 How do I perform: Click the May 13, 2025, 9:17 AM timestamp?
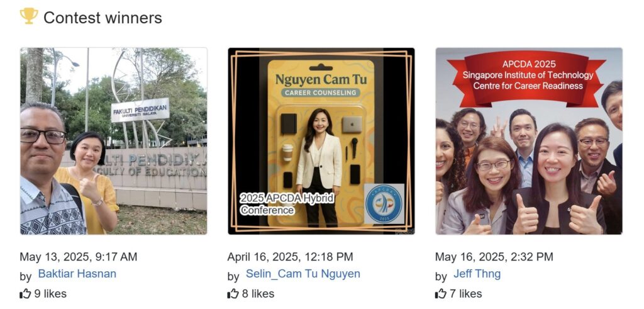click(79, 257)
